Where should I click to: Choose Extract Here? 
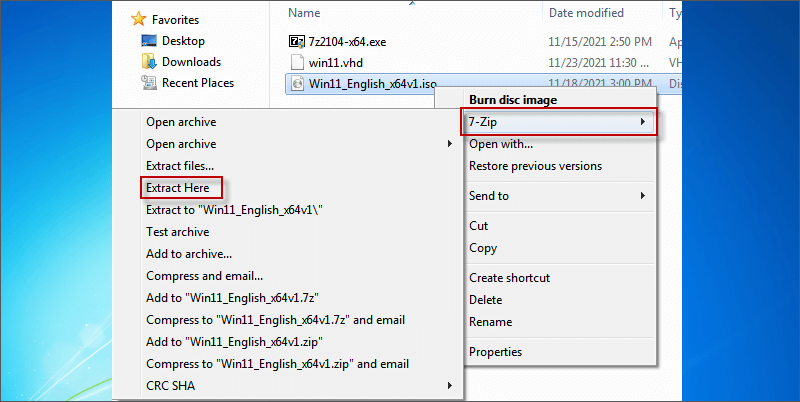(178, 188)
